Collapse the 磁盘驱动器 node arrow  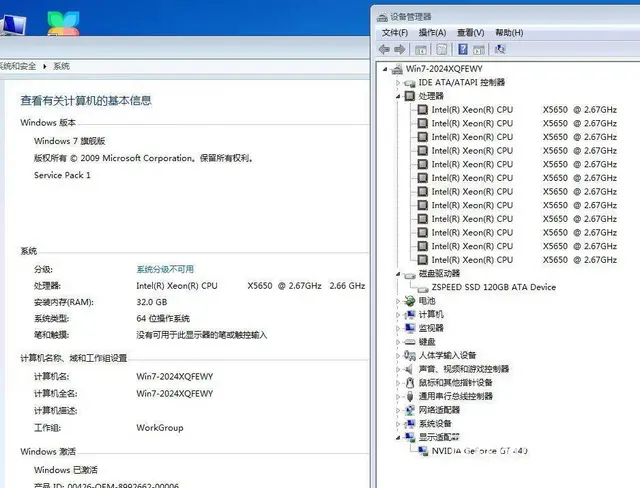coord(398,274)
